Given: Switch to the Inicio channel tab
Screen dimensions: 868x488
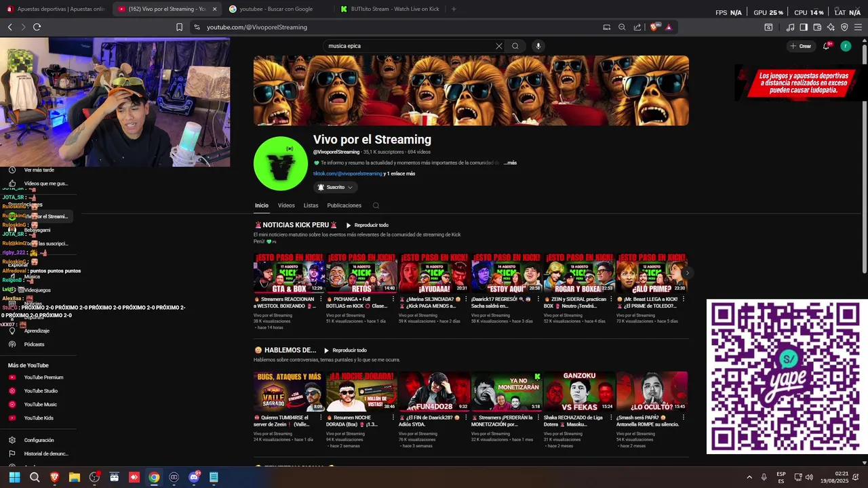Looking at the screenshot, I should point(262,205).
